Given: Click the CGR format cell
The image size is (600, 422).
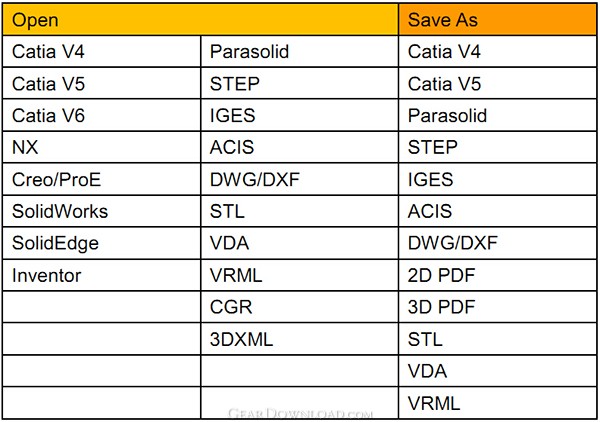Looking at the screenshot, I should coord(300,307).
